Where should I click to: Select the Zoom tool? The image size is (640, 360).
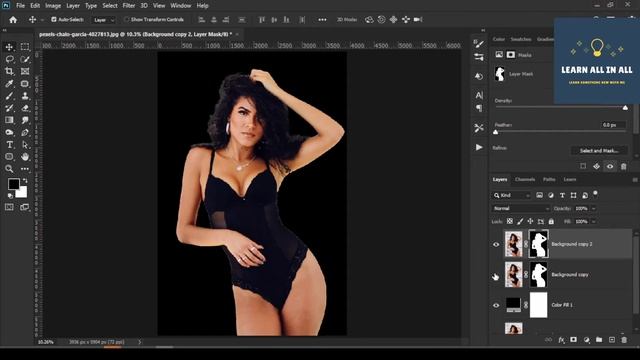(9, 169)
